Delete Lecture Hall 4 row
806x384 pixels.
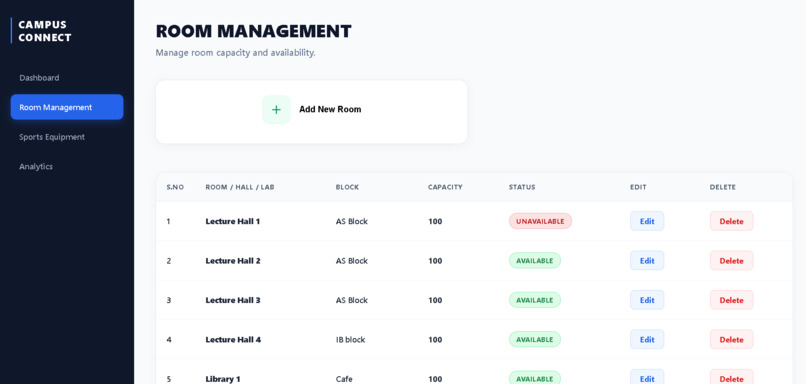[731, 339]
